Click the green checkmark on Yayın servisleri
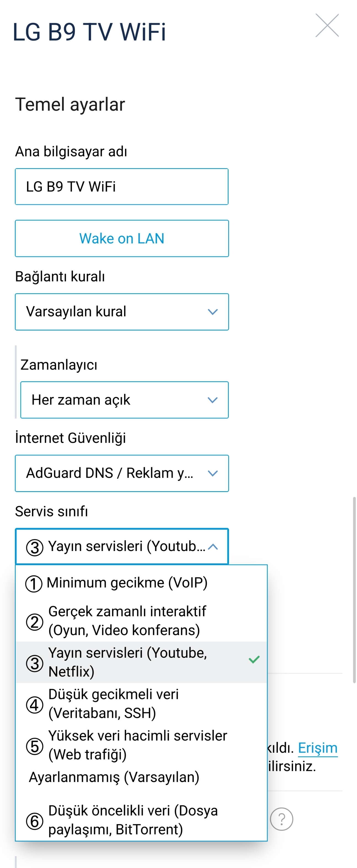The width and height of the screenshot is (357, 868). pyautogui.click(x=254, y=659)
